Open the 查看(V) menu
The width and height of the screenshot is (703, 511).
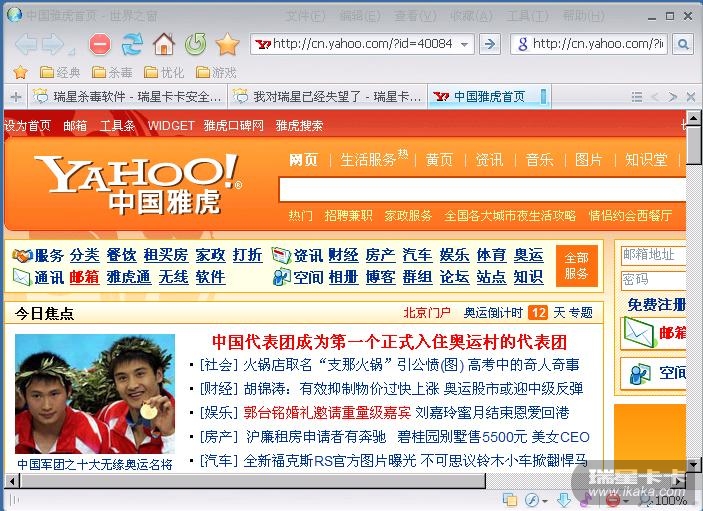415,17
